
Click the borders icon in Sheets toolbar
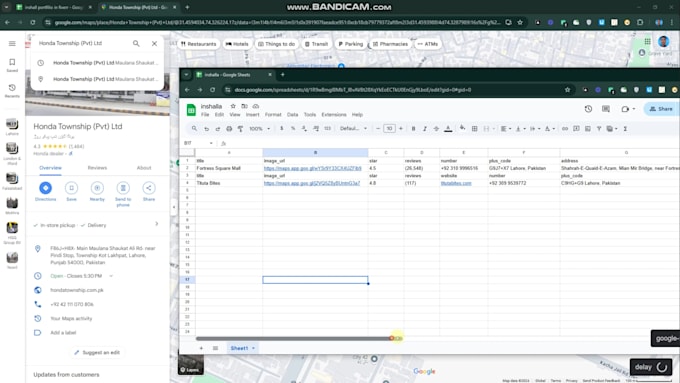click(x=474, y=129)
